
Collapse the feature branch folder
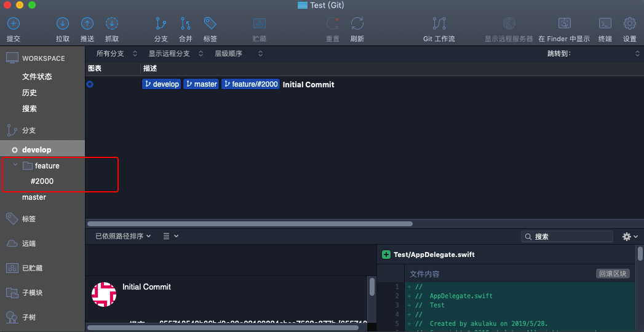pyautogui.click(x=15, y=165)
